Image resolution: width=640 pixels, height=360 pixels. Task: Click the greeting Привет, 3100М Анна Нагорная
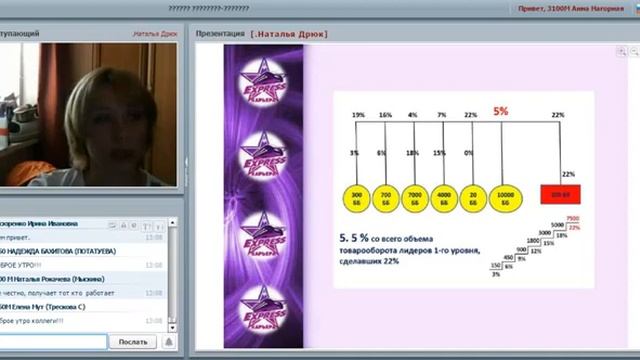point(571,8)
